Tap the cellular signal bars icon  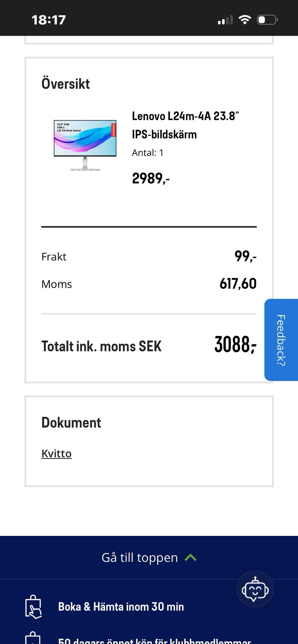[225, 20]
